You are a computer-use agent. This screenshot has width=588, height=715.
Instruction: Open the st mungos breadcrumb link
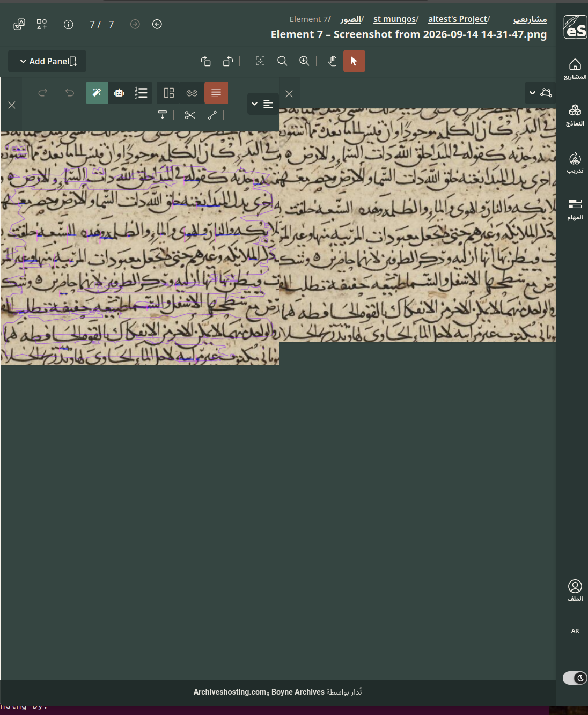coord(394,19)
